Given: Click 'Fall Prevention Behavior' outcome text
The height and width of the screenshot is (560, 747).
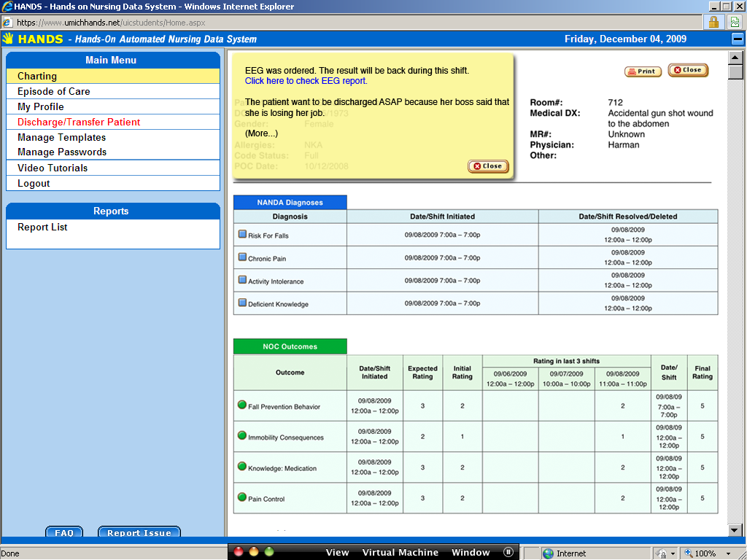Looking at the screenshot, I should tap(284, 407).
